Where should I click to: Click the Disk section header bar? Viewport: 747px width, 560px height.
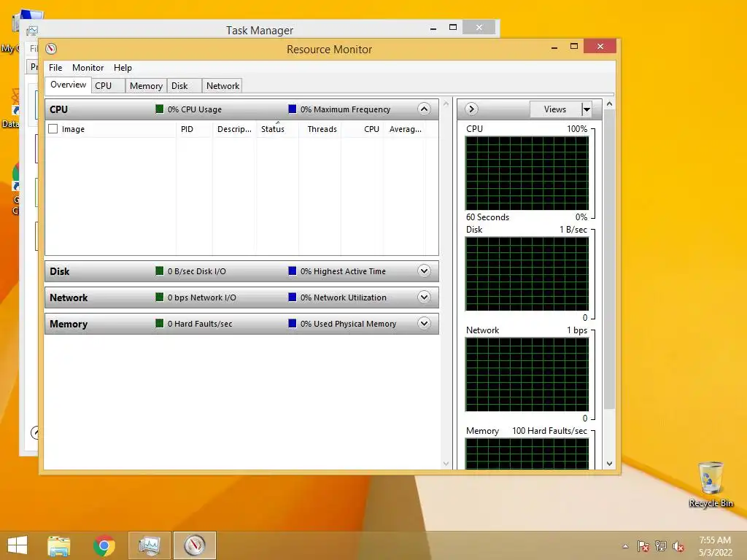241,271
